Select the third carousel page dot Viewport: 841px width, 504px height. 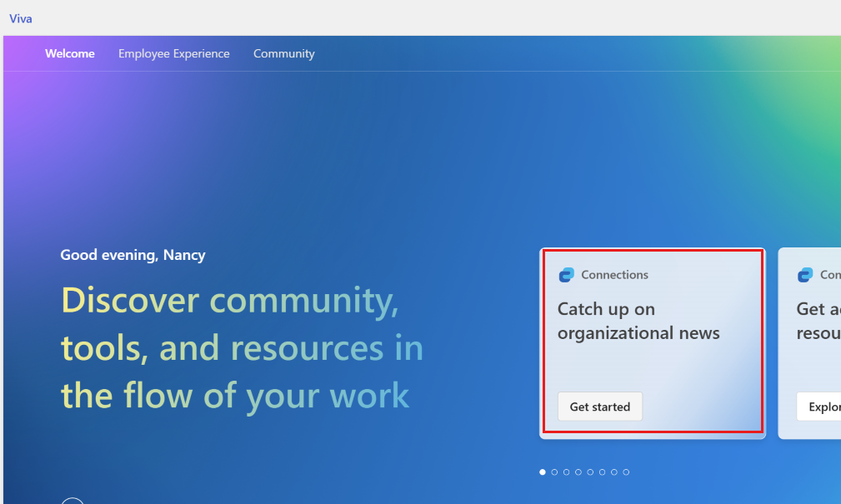point(567,472)
